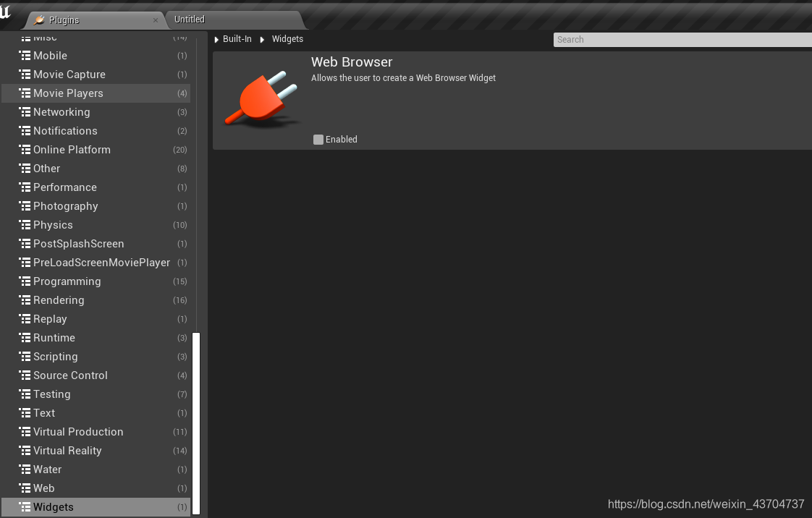Screen dimensions: 812x518
Task: Expand the Built-In breadcrumb arrow
Action: click(x=216, y=39)
